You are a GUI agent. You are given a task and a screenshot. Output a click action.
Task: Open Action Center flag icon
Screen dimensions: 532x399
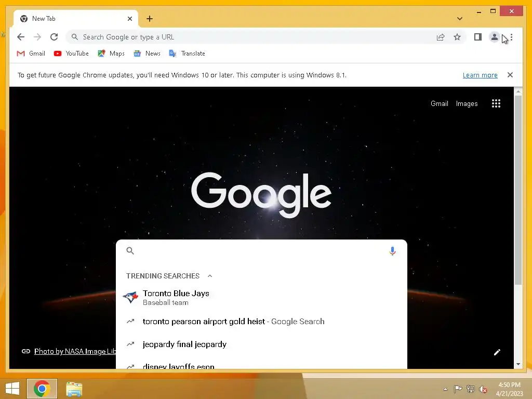[458, 389]
